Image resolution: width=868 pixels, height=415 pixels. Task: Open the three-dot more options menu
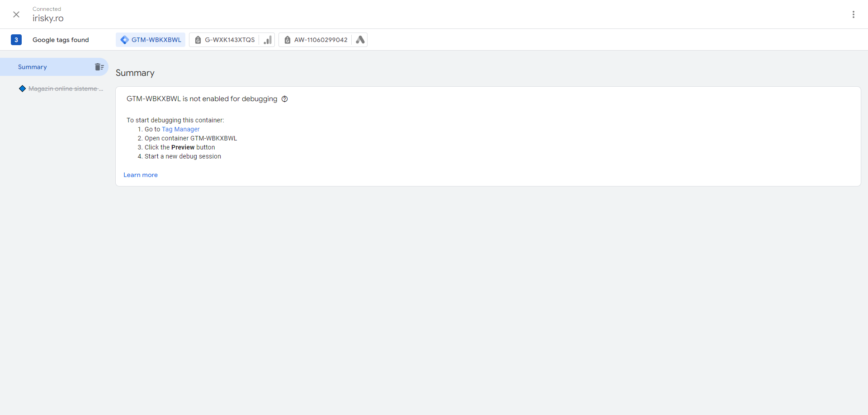click(854, 14)
